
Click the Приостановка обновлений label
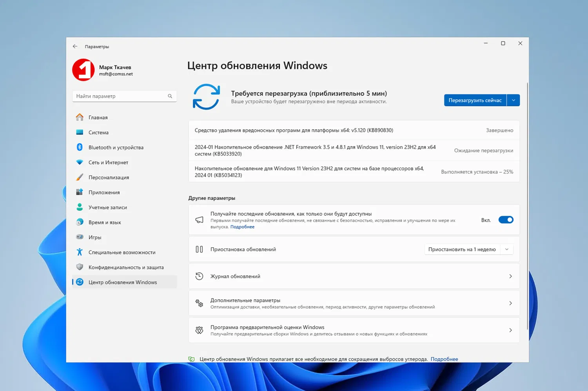[243, 249]
